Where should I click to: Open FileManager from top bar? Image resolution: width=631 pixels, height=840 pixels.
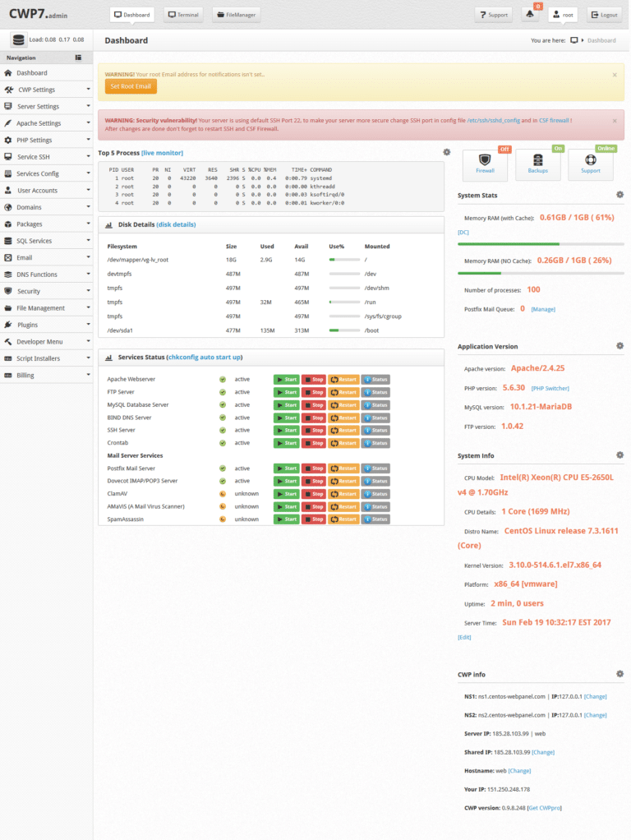237,15
